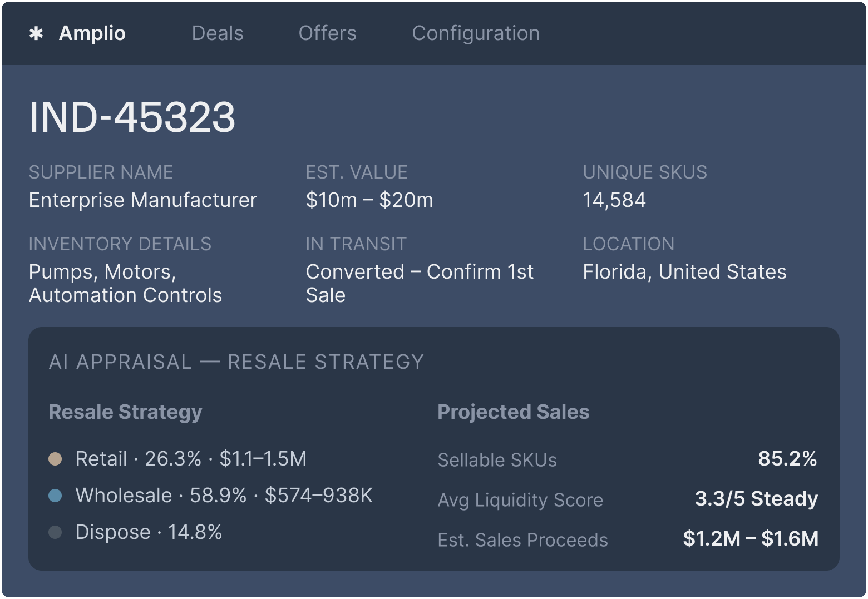Select the IND-45323 deal title

tap(132, 117)
